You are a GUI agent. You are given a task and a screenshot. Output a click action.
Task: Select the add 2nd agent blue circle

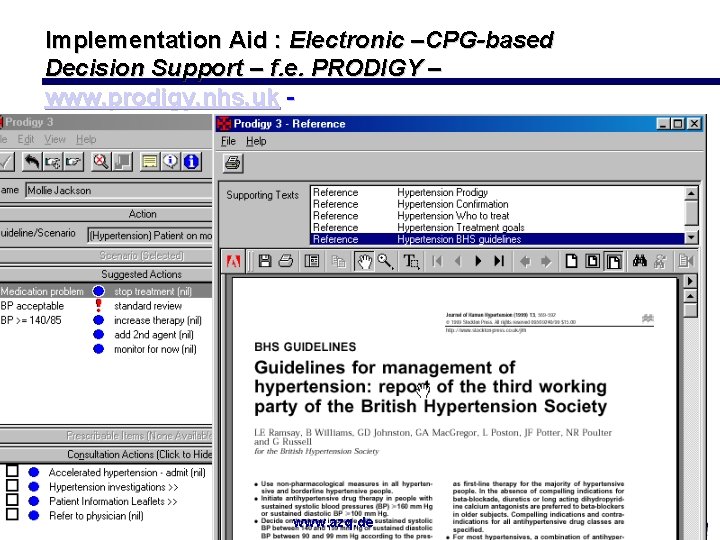click(x=99, y=334)
